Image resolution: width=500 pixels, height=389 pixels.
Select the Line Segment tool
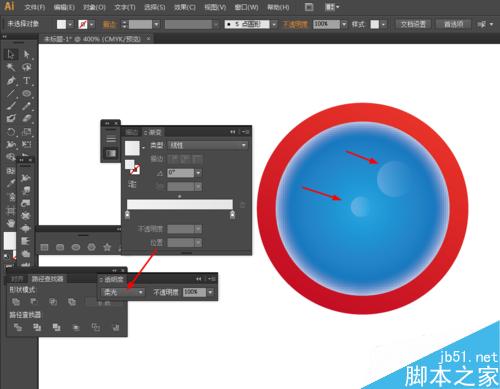pos(11,93)
